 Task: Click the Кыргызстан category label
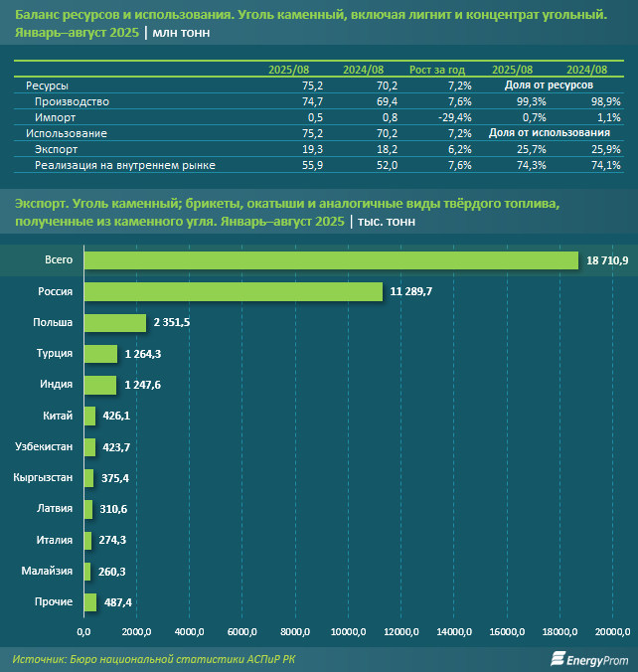pyautogui.click(x=43, y=478)
